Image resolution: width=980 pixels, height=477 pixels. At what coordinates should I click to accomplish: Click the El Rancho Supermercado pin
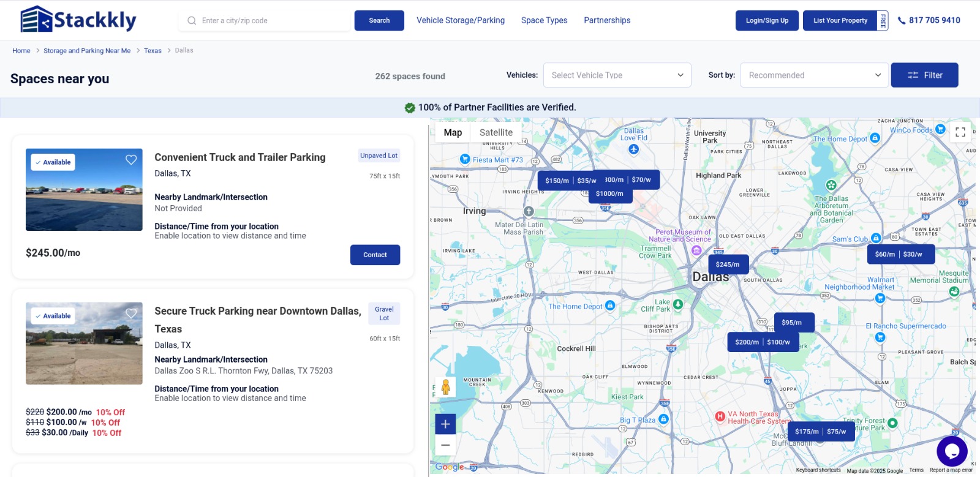pyautogui.click(x=880, y=337)
